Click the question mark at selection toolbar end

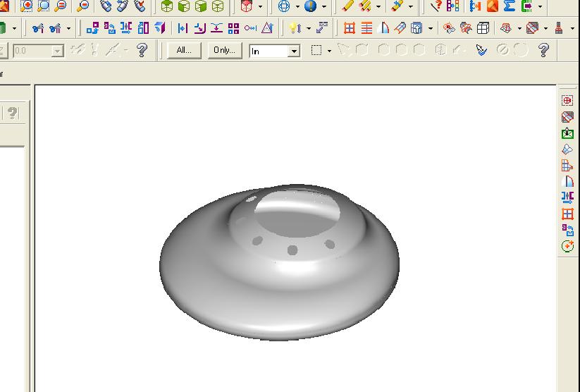543,50
